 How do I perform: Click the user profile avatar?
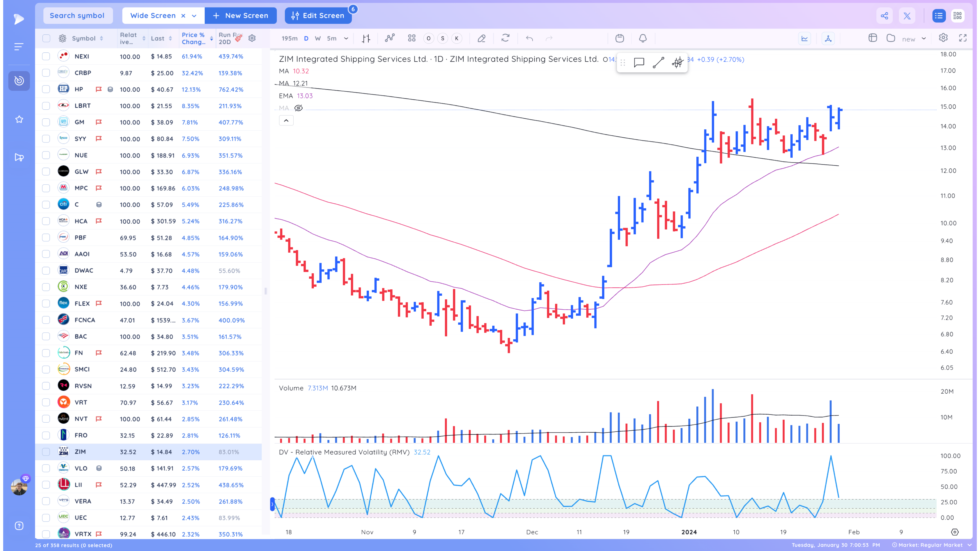coord(19,487)
